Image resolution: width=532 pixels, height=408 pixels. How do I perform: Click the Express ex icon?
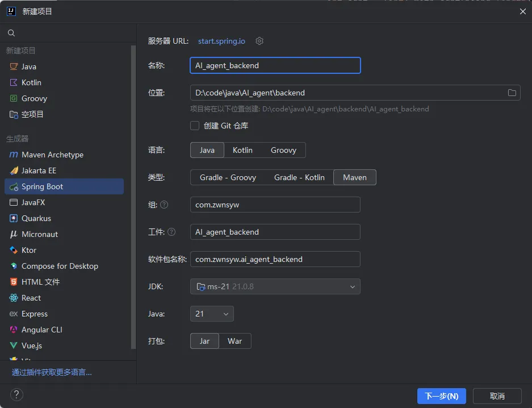click(14, 314)
